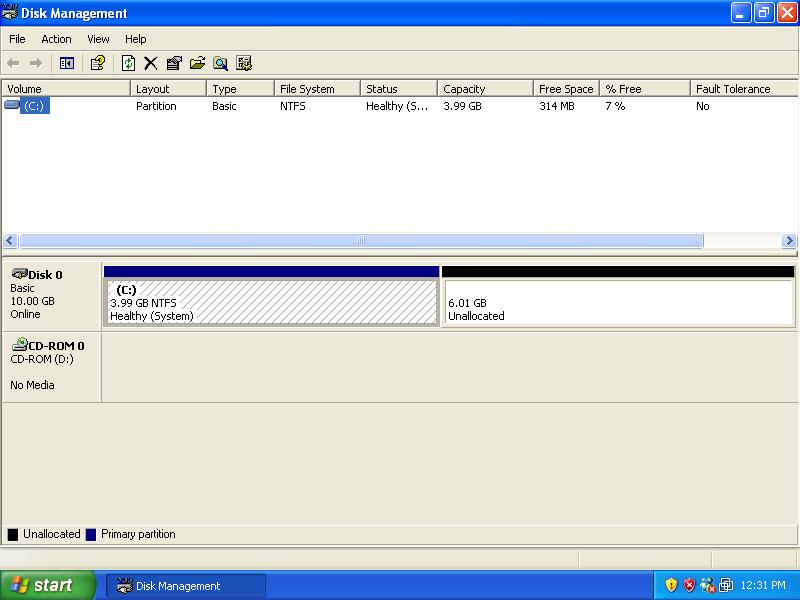The image size is (800, 600).
Task: Click the horizontal scrollbar right arrow
Action: coord(789,240)
